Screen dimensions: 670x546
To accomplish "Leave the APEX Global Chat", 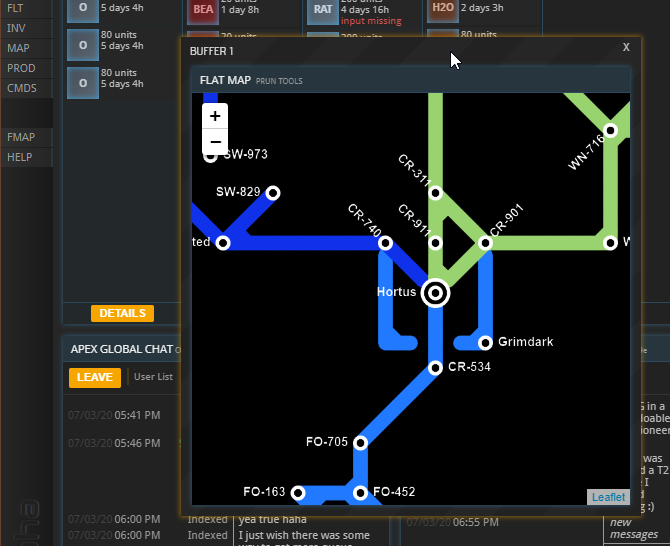I will [94, 377].
